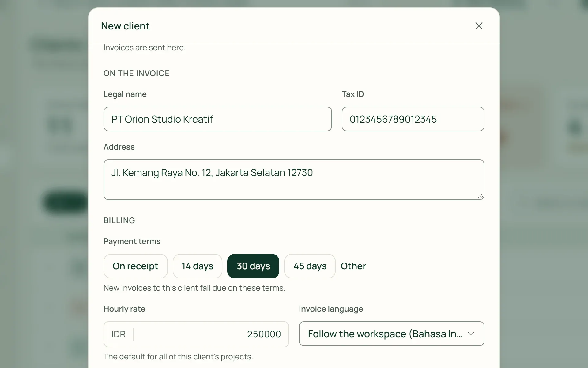Edit the Hourly rate amount field

(211, 334)
